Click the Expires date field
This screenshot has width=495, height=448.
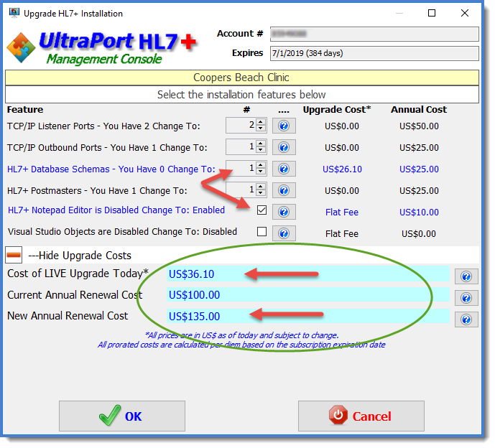[374, 53]
